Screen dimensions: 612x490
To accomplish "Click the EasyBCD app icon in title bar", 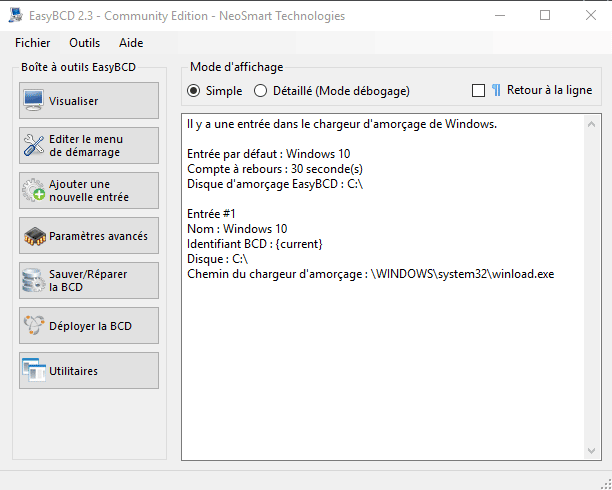I will click(16, 16).
